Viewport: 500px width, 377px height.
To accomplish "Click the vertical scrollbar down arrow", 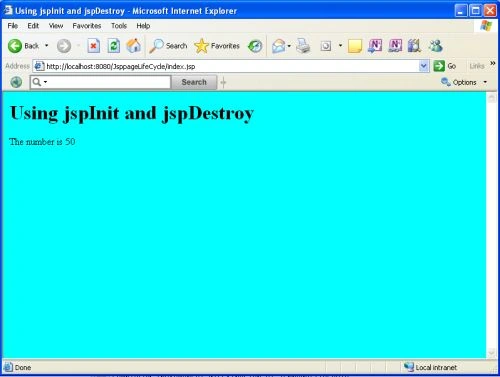I will pos(491,353).
